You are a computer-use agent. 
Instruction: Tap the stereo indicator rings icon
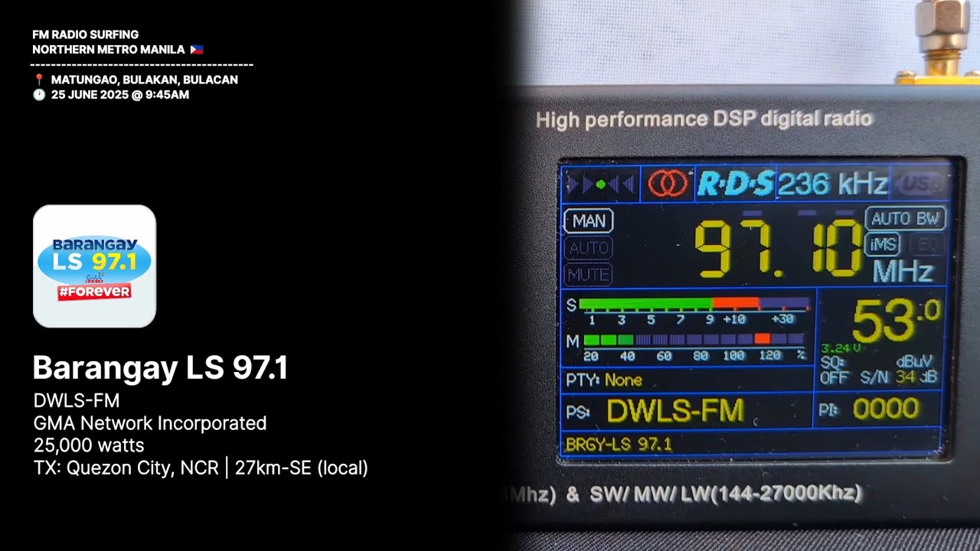coord(668,184)
